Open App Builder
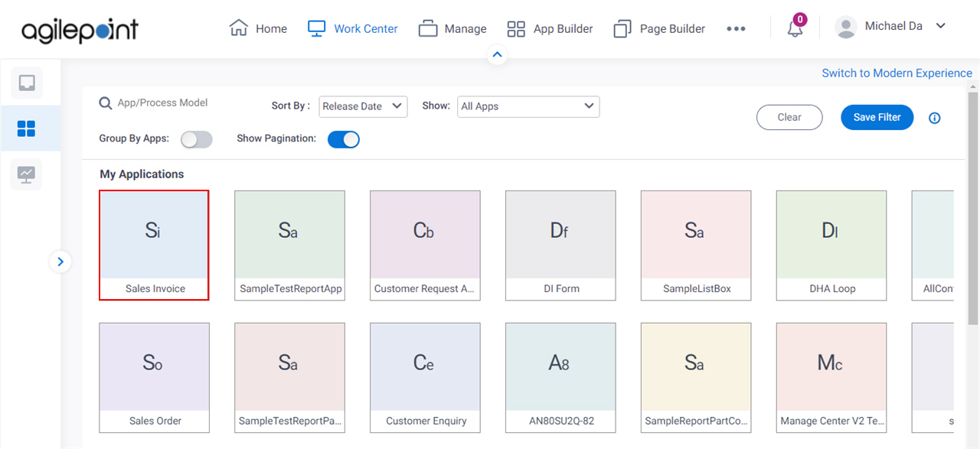The height and width of the screenshot is (449, 980). 550,28
